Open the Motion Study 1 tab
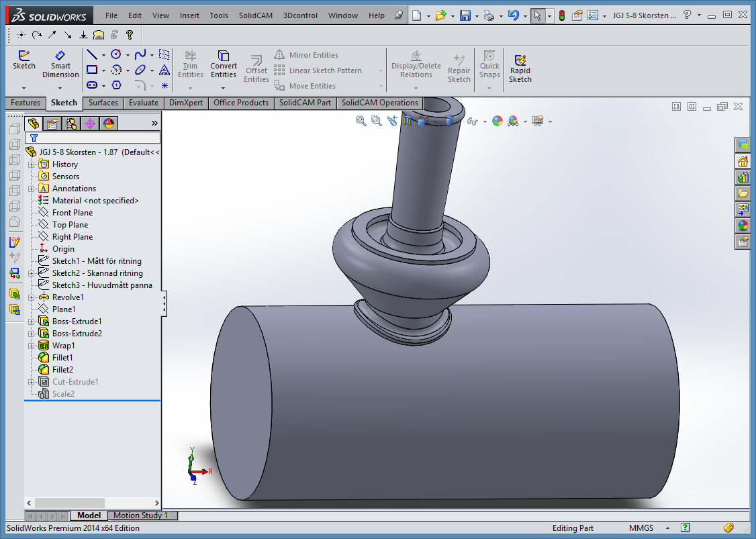The height and width of the screenshot is (539, 756). 141,516
